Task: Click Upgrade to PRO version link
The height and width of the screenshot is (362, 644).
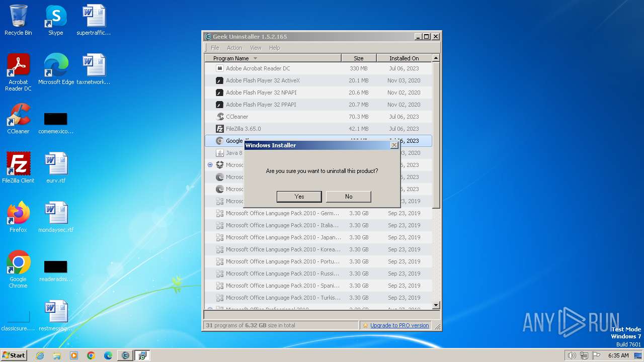Action: tap(399, 325)
